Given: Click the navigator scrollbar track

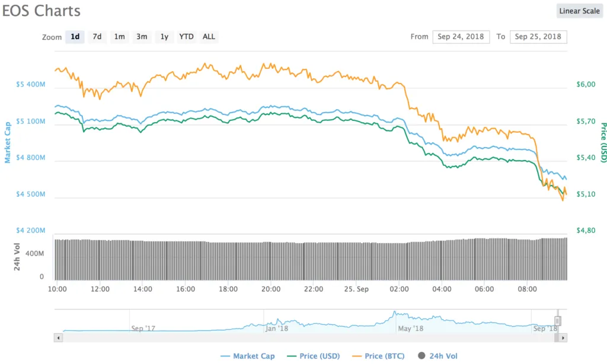Looking at the screenshot, I should 308,338.
